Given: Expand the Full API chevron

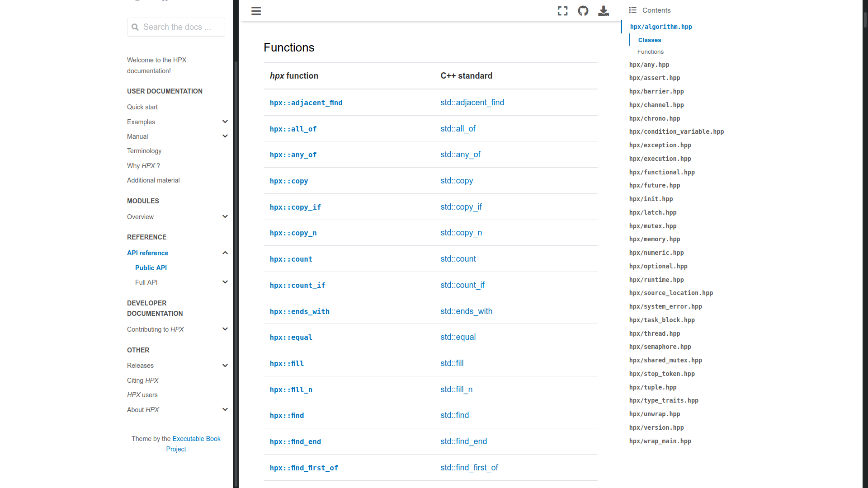Looking at the screenshot, I should [225, 282].
